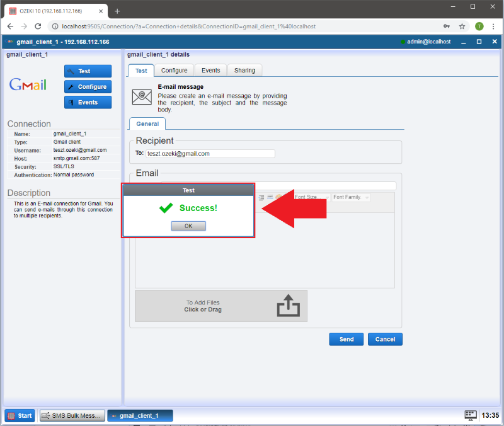Click the recipient To address field
504x426 pixels.
coord(210,153)
